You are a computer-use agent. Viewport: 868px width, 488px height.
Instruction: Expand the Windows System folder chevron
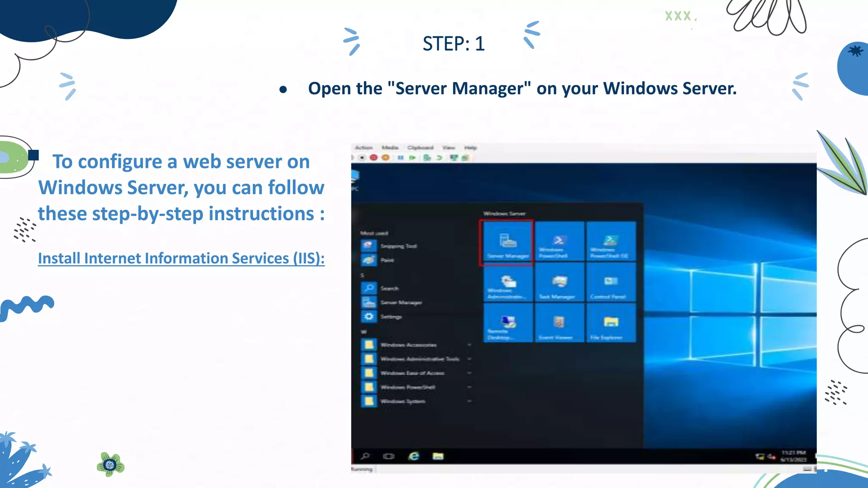coord(469,401)
